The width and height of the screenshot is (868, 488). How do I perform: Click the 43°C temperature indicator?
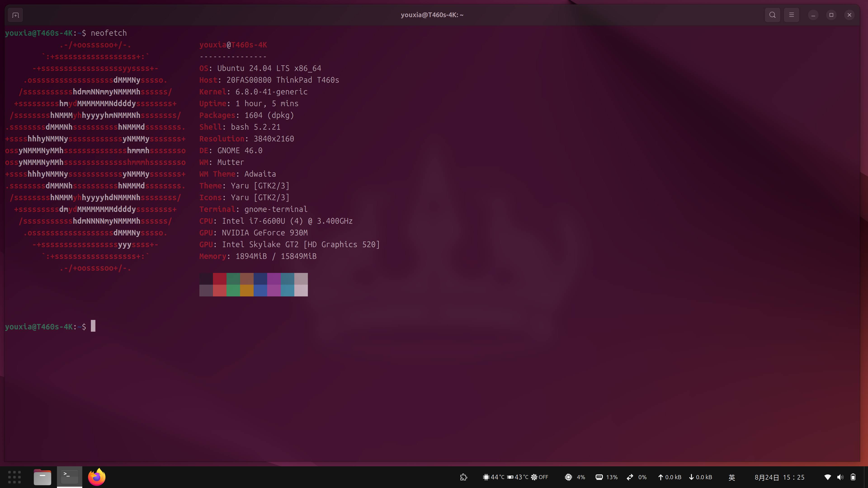coord(518,477)
